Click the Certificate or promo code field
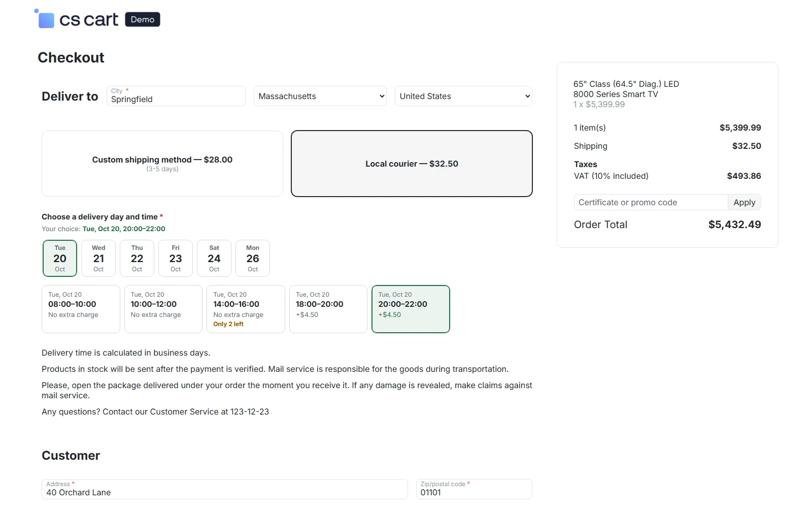 pyautogui.click(x=651, y=202)
